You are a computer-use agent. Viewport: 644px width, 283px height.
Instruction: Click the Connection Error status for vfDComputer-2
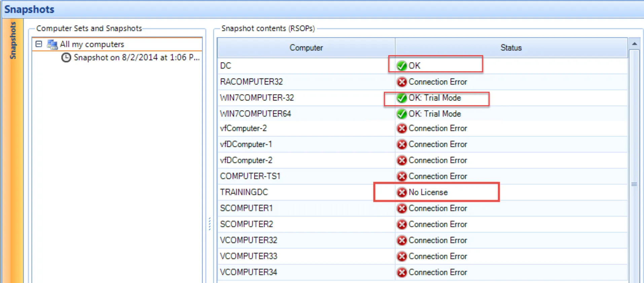[x=437, y=160]
